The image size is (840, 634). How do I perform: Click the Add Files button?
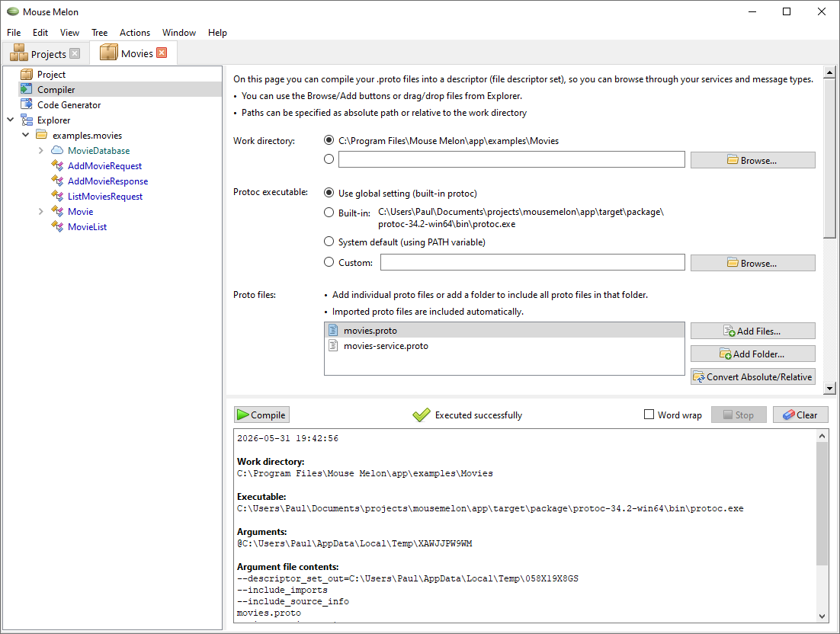(752, 331)
